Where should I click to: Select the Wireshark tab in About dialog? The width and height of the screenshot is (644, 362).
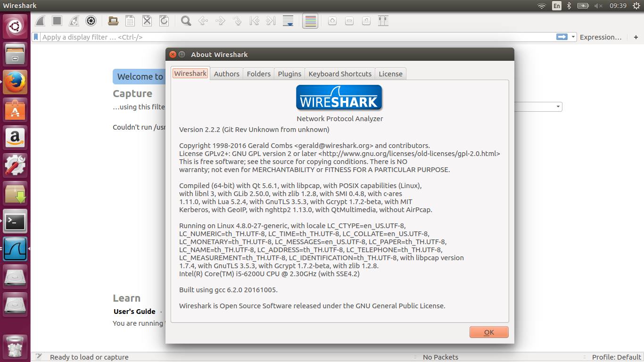(190, 73)
